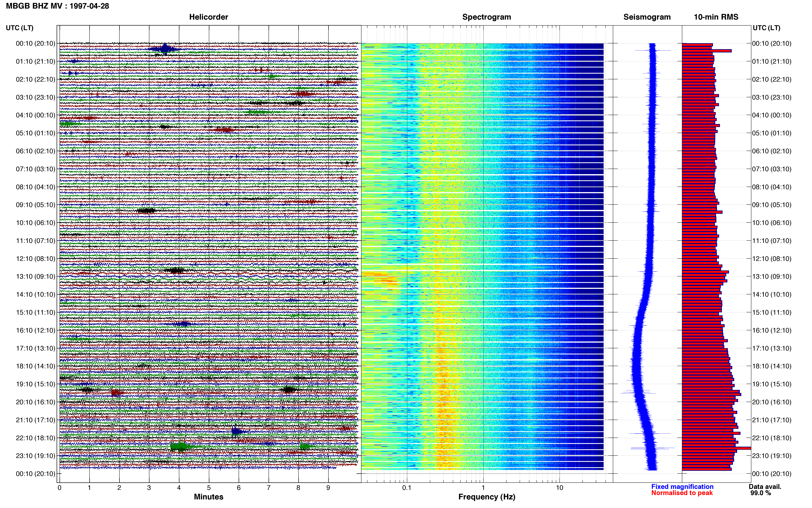Click the 'Fixed magnification' legend text
The image size is (812, 508).
click(682, 486)
